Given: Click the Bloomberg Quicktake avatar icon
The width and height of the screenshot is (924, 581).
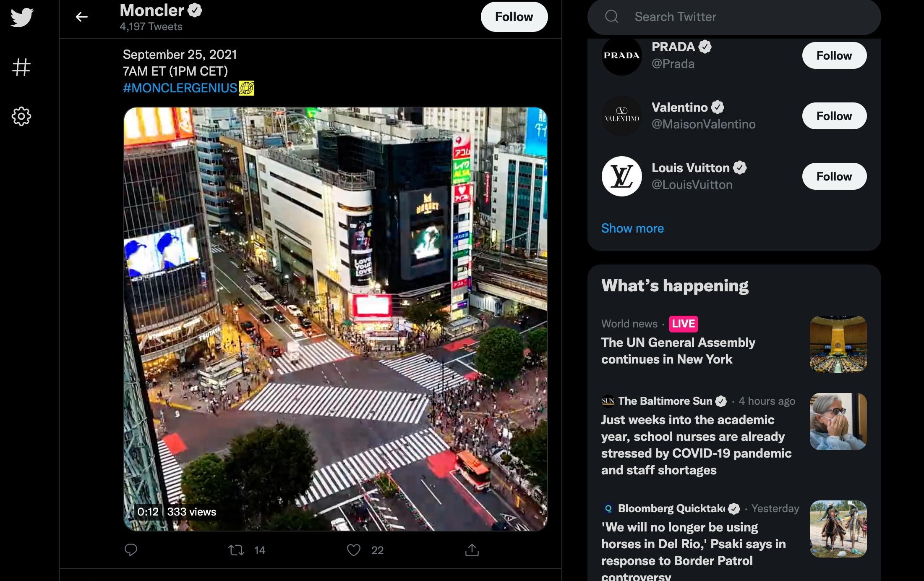Looking at the screenshot, I should 608,509.
